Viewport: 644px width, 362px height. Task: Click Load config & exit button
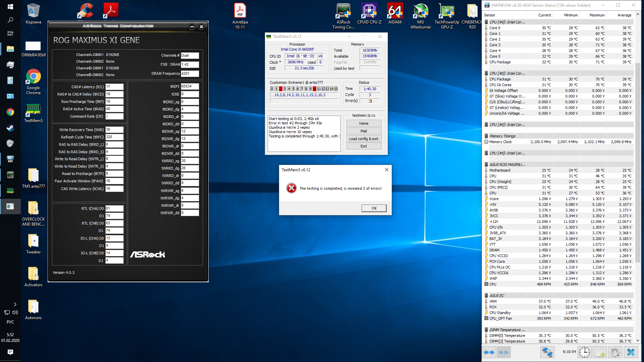point(364,139)
